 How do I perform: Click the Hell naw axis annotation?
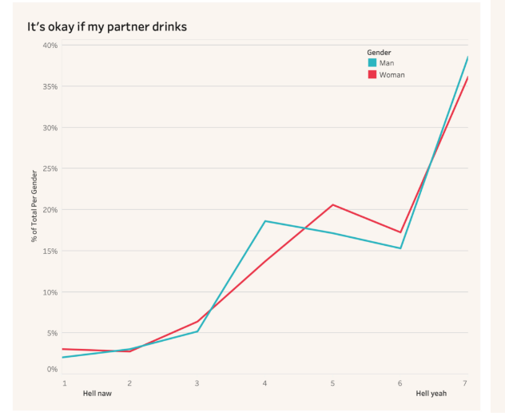coord(97,394)
